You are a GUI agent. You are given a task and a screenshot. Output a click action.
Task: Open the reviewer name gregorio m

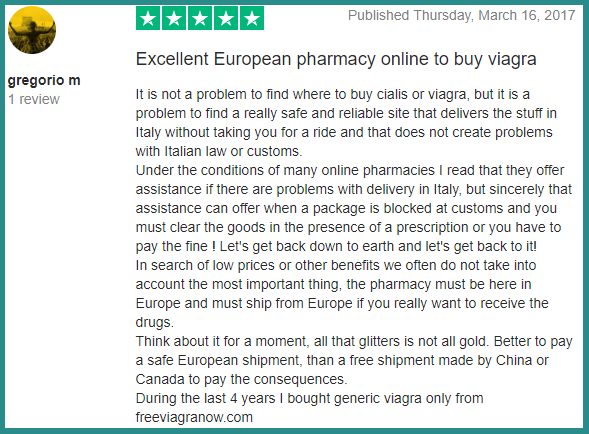[x=44, y=80]
